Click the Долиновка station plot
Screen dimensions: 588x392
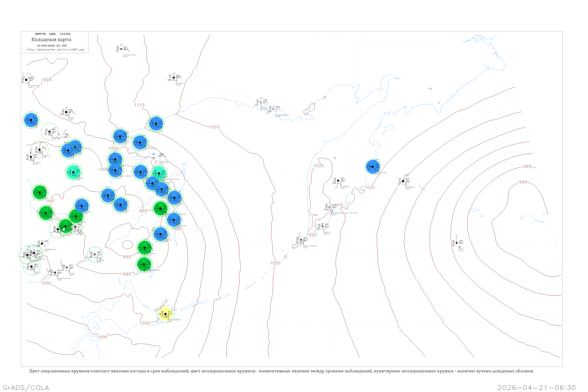point(338,181)
